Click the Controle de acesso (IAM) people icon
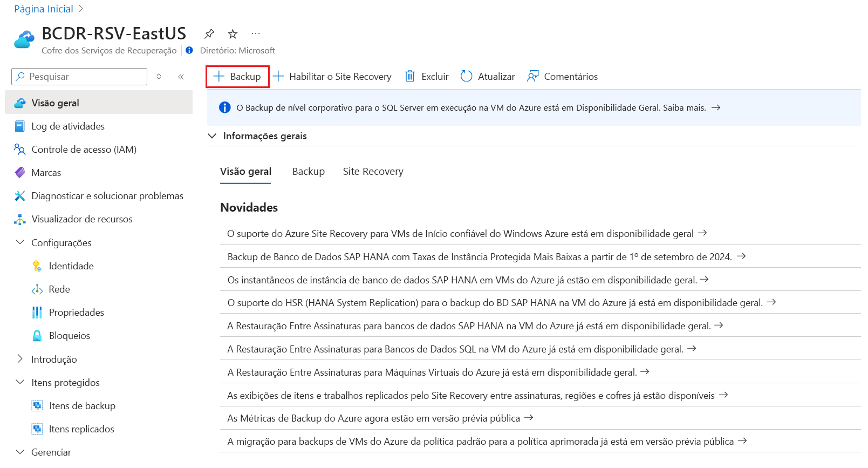The height and width of the screenshot is (468, 868). click(20, 150)
